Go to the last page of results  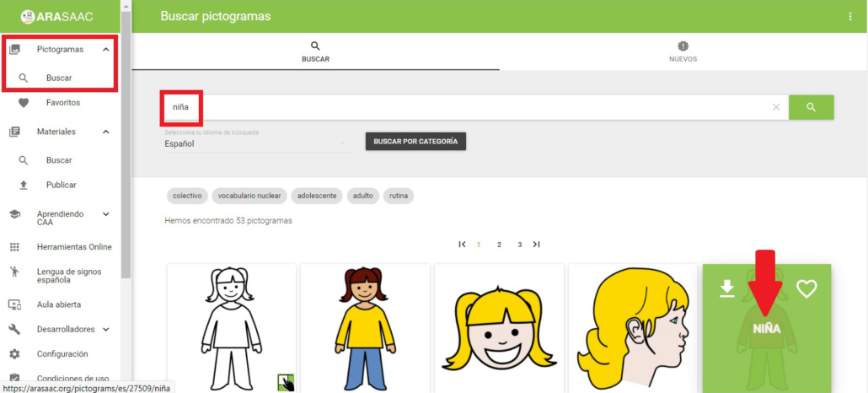[536, 245]
